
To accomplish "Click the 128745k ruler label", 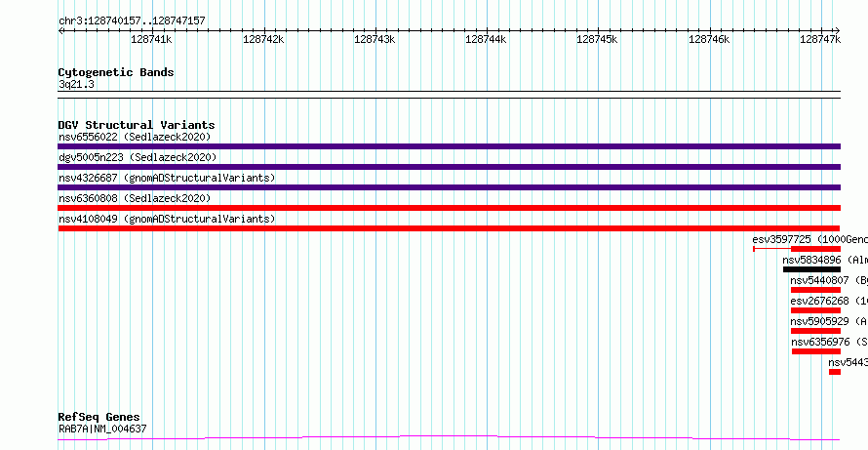I will [597, 39].
